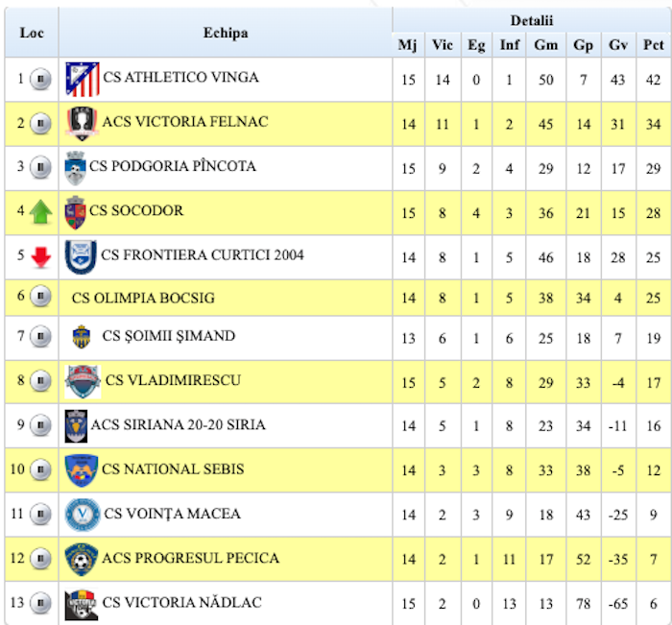Click the green up arrow at position 4

coord(39,212)
